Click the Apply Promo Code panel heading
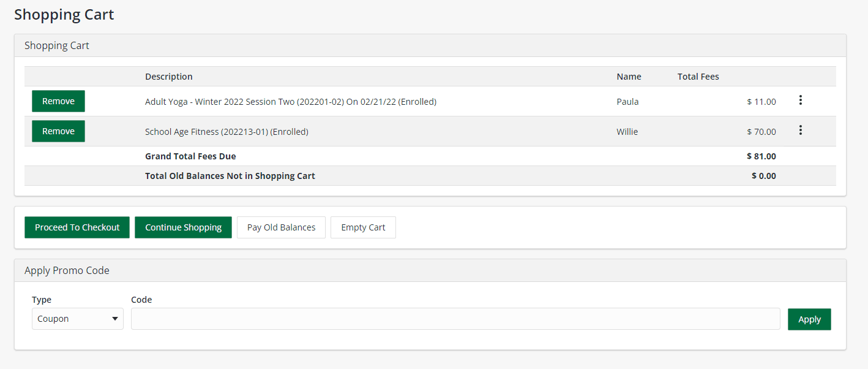This screenshot has width=868, height=369. click(67, 270)
